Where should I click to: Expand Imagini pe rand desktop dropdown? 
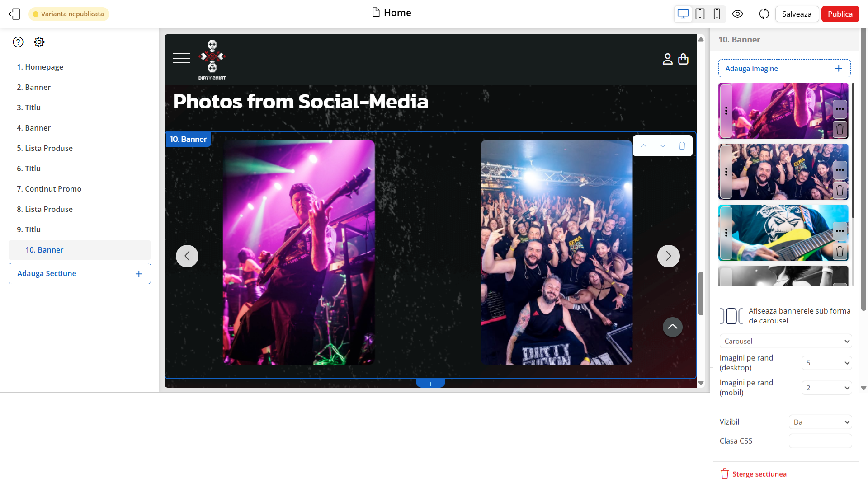pyautogui.click(x=826, y=363)
